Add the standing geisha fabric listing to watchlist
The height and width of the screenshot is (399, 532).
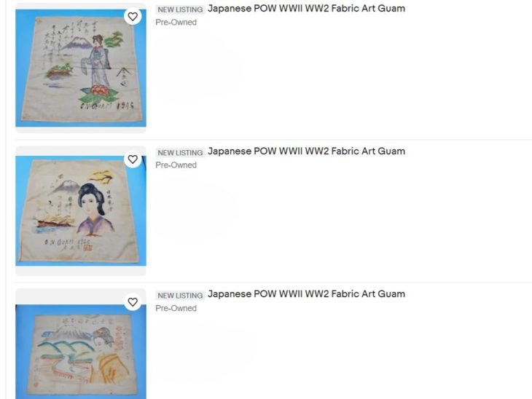[133, 16]
